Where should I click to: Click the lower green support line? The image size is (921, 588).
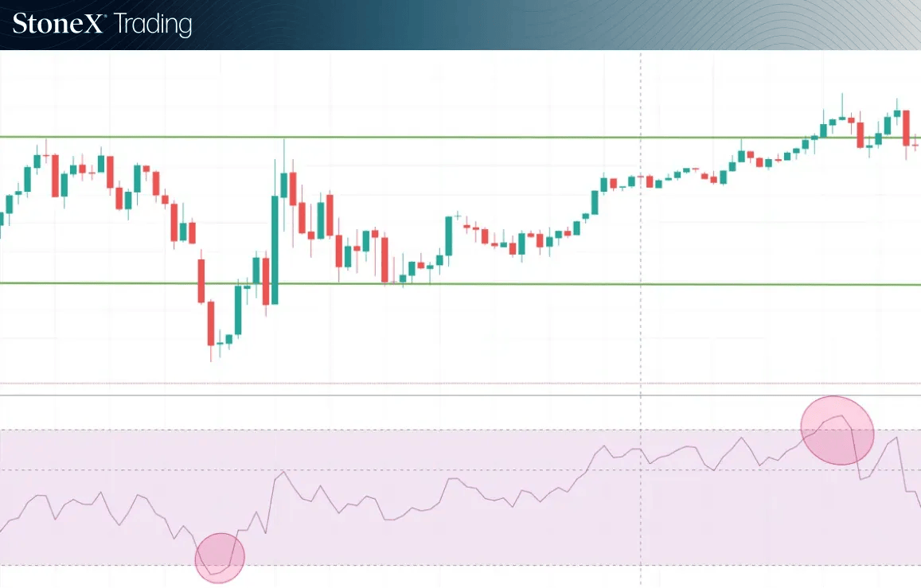[x=460, y=284]
